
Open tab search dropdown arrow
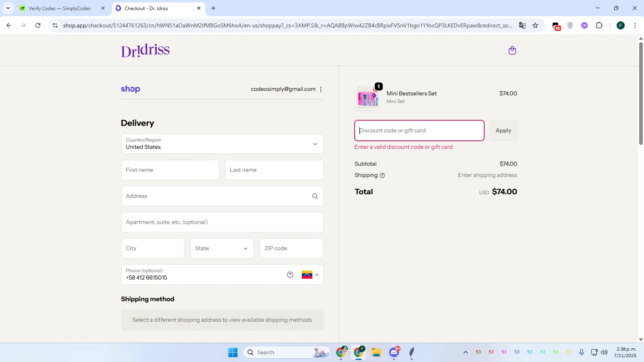[x=8, y=8]
